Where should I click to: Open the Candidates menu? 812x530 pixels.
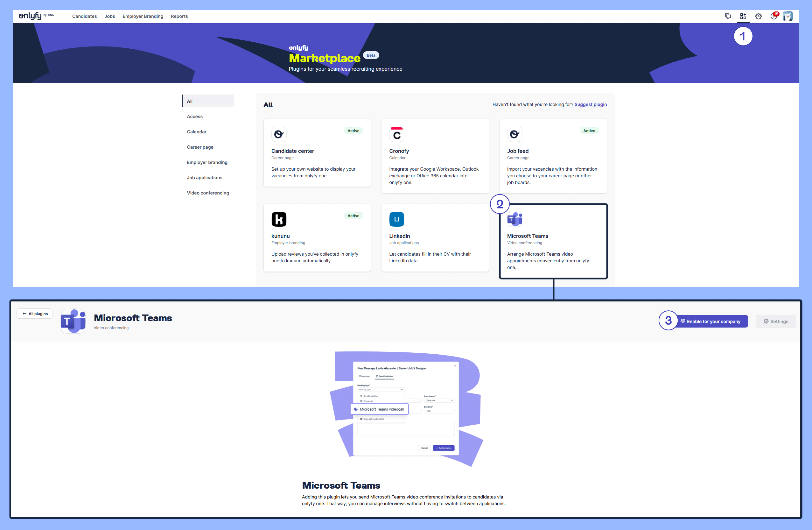click(85, 16)
